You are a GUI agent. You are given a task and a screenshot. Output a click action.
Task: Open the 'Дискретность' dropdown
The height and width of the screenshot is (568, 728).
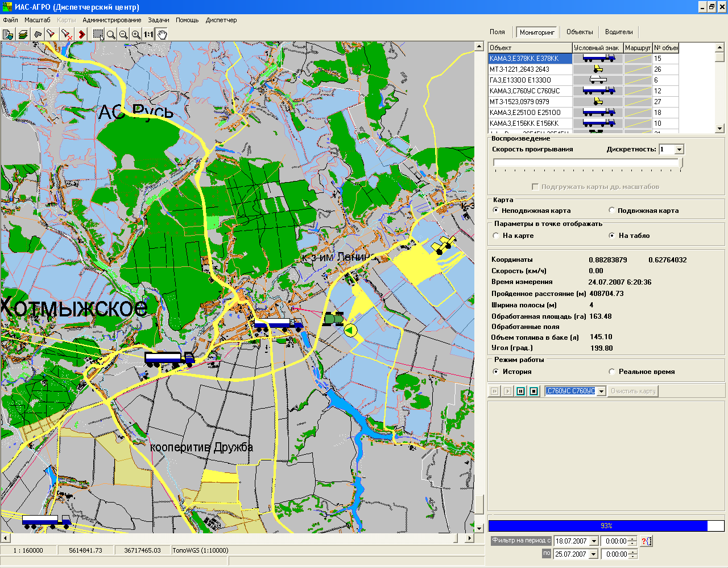coord(679,150)
